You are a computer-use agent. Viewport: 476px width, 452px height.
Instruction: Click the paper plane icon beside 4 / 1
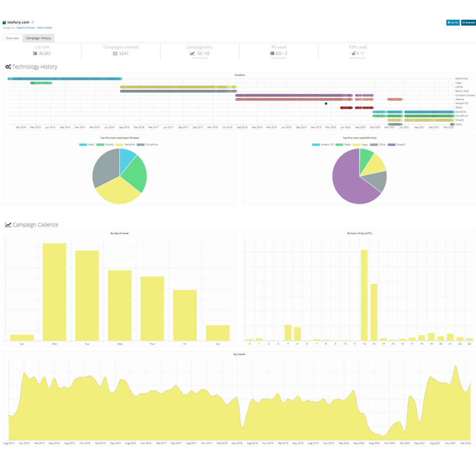pyautogui.click(x=353, y=54)
